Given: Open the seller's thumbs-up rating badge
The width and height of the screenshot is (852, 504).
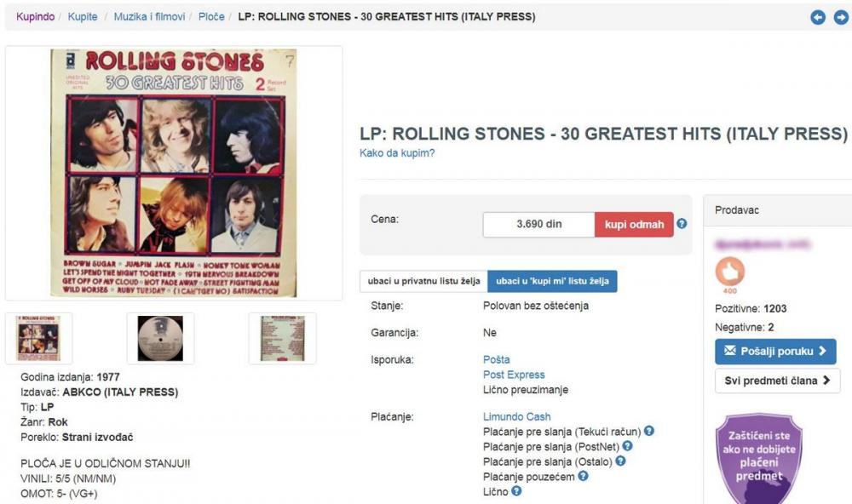Looking at the screenshot, I should click(730, 273).
